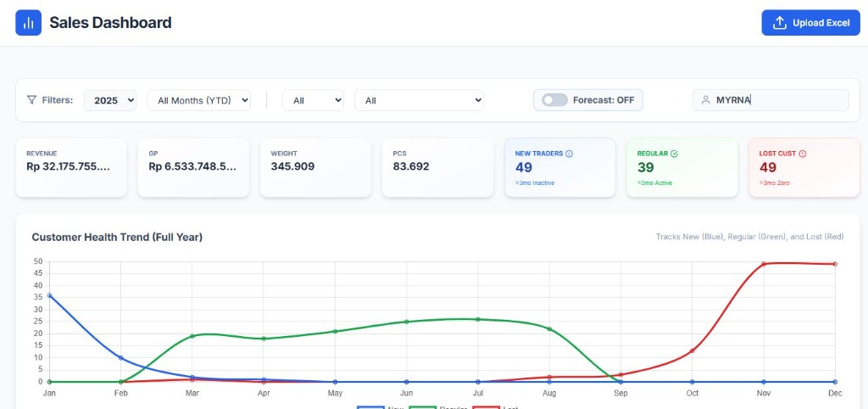Select the GP summary card
Viewport: 868px width, 409px height.
point(193,167)
